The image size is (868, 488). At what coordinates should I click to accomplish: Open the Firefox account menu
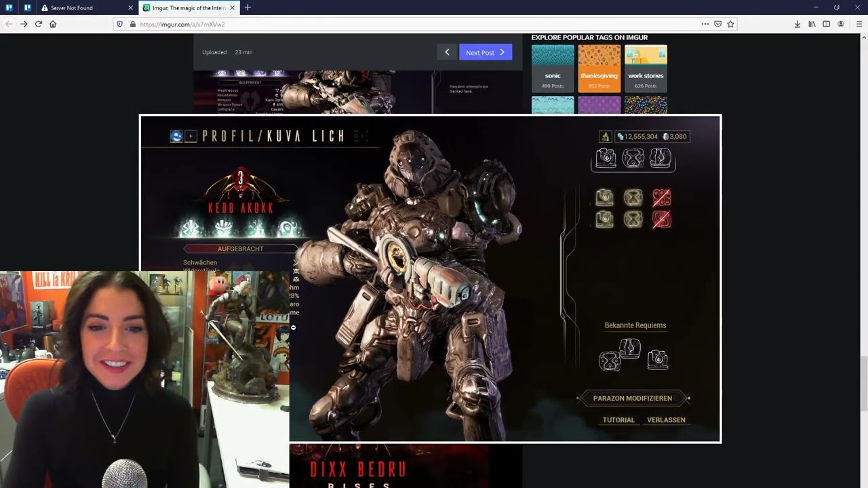[x=841, y=24]
